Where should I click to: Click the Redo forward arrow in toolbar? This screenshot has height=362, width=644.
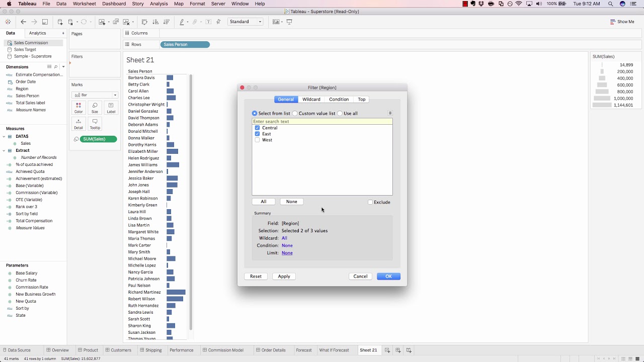(34, 22)
